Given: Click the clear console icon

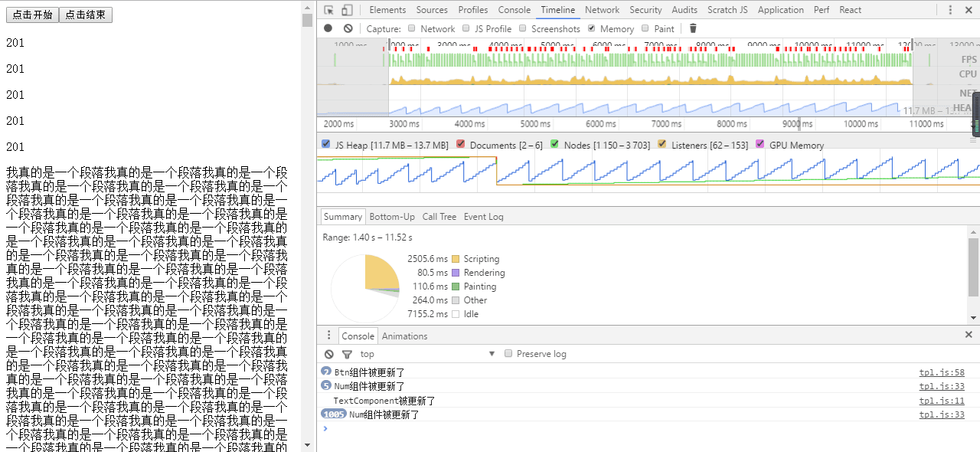Looking at the screenshot, I should tap(329, 354).
